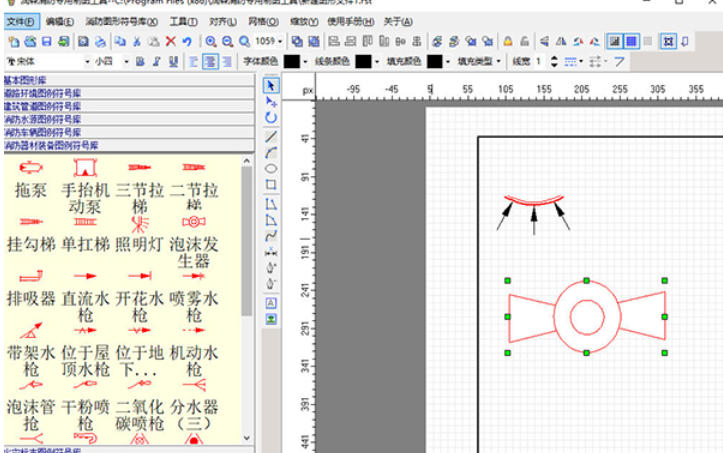The image size is (723, 453).
Task: Click the red delete X icon
Action: click(x=170, y=41)
